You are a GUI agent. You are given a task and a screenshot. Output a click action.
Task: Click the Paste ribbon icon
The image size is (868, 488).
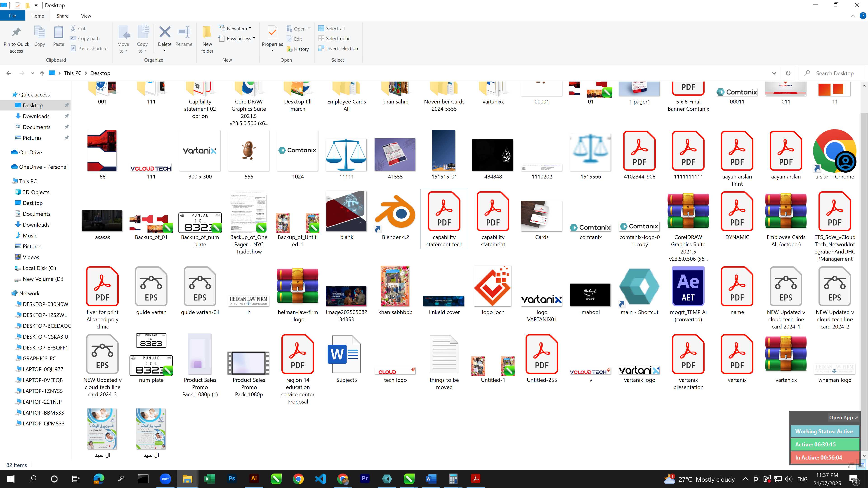[x=58, y=32]
